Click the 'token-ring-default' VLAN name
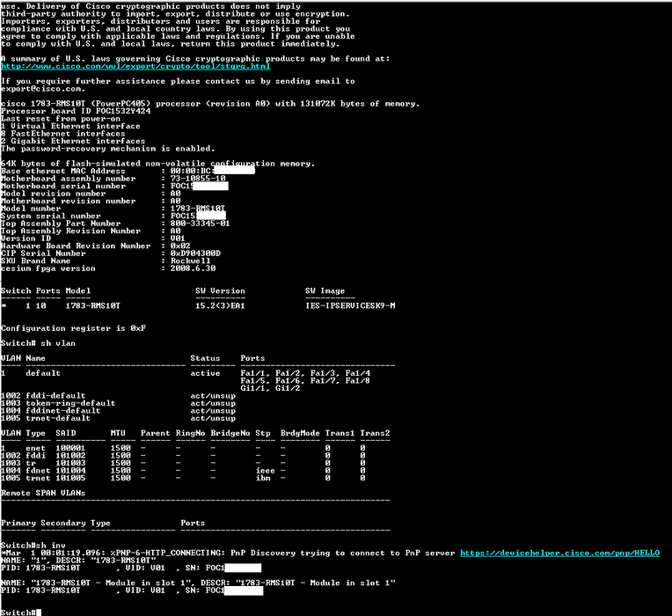Image resolution: width=672 pixels, height=616 pixels. point(70,403)
